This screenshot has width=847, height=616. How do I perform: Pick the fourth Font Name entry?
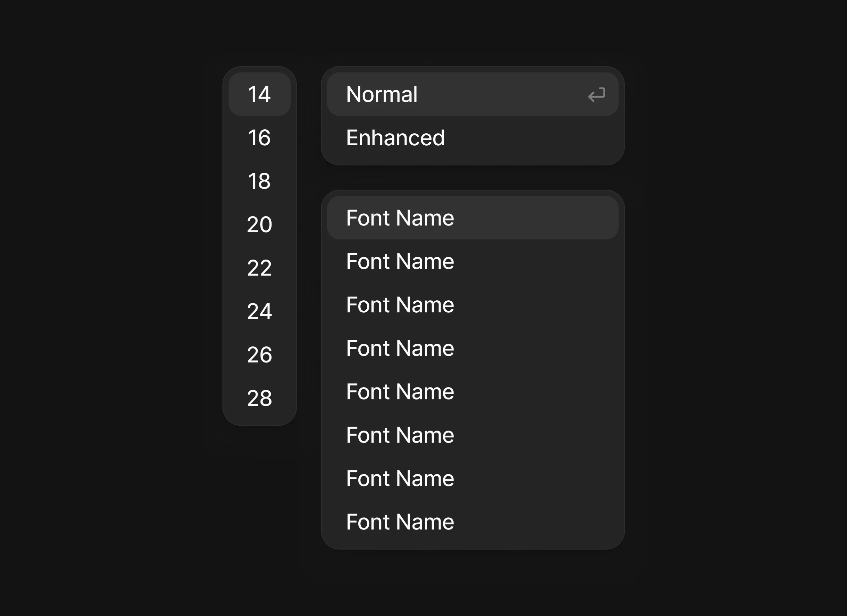[x=399, y=348]
